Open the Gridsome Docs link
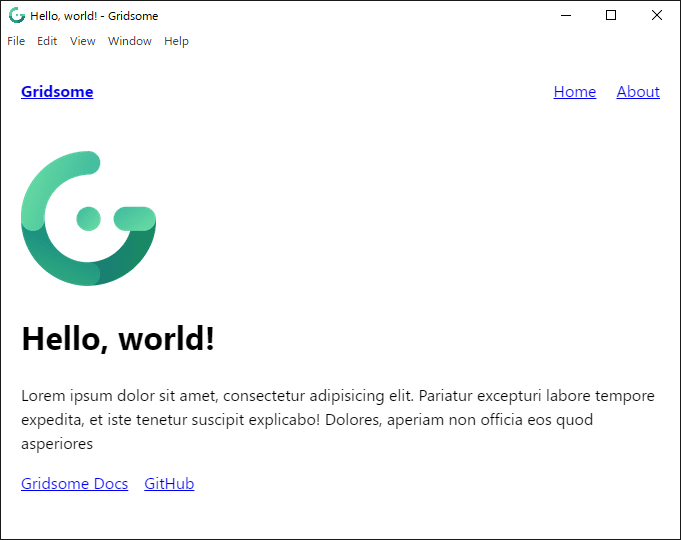The width and height of the screenshot is (681, 540). pyautogui.click(x=75, y=484)
